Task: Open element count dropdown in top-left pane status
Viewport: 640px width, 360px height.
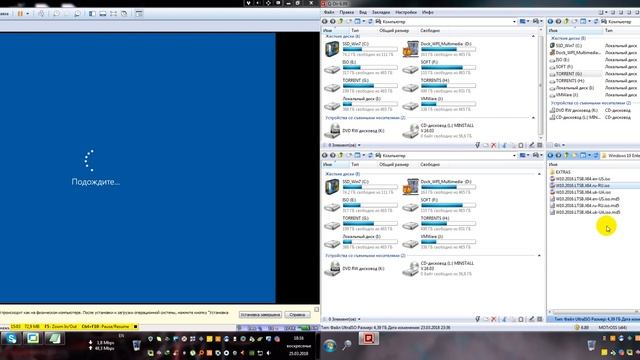Action: click(359, 145)
